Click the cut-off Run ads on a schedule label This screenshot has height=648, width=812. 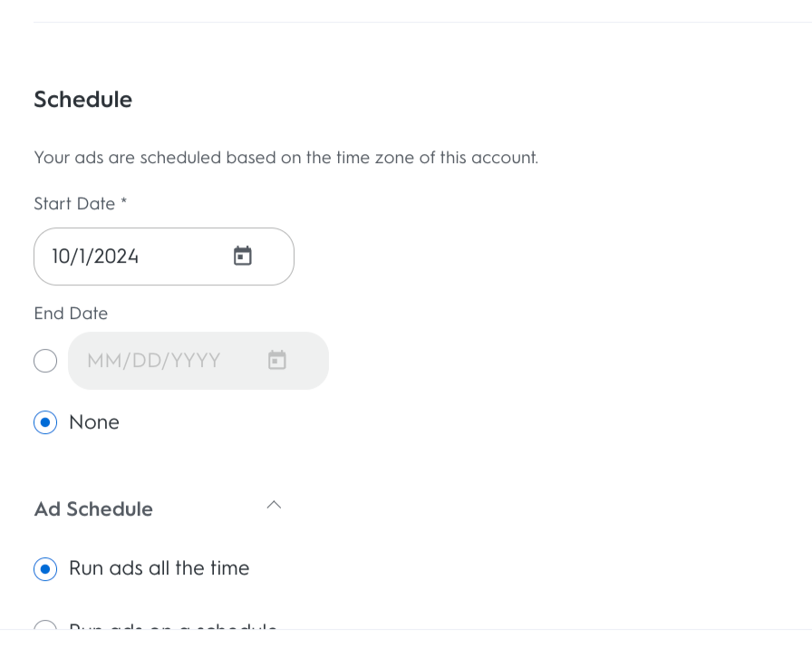point(173,626)
